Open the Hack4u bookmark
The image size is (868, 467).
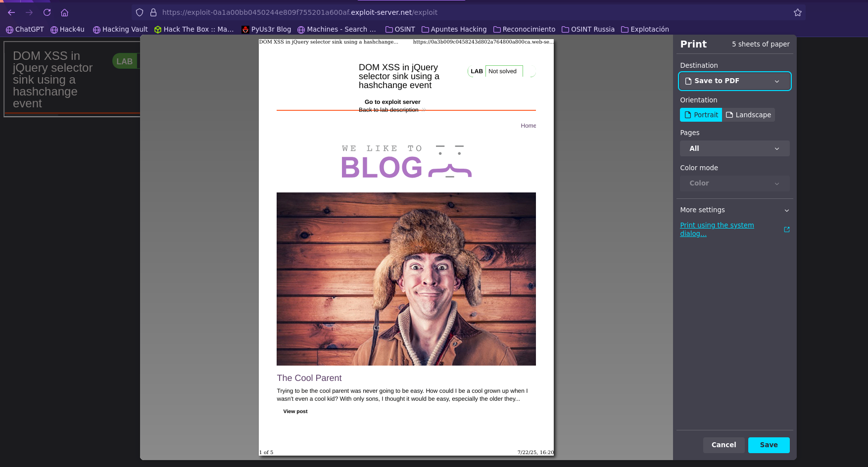pyautogui.click(x=67, y=29)
